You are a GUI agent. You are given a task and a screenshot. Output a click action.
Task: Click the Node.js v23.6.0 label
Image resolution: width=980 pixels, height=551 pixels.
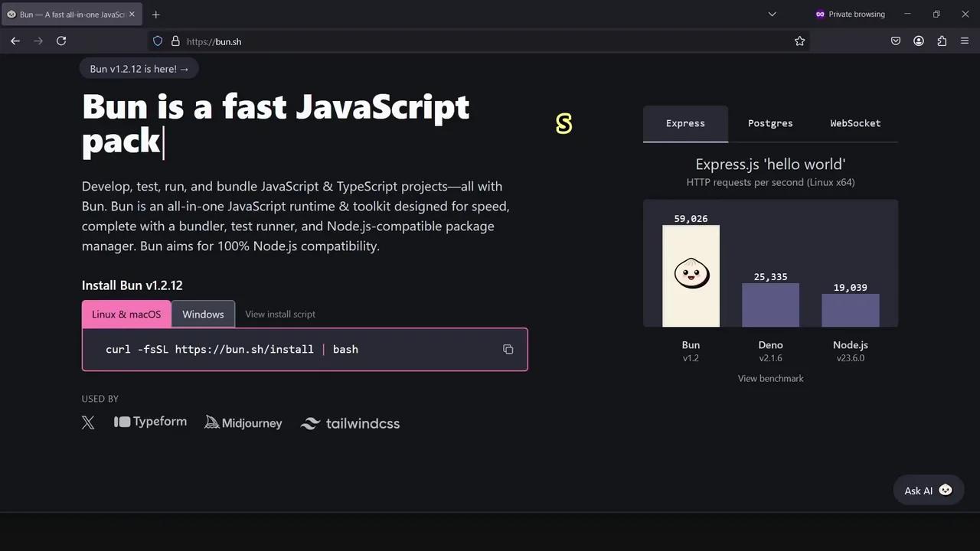(851, 351)
